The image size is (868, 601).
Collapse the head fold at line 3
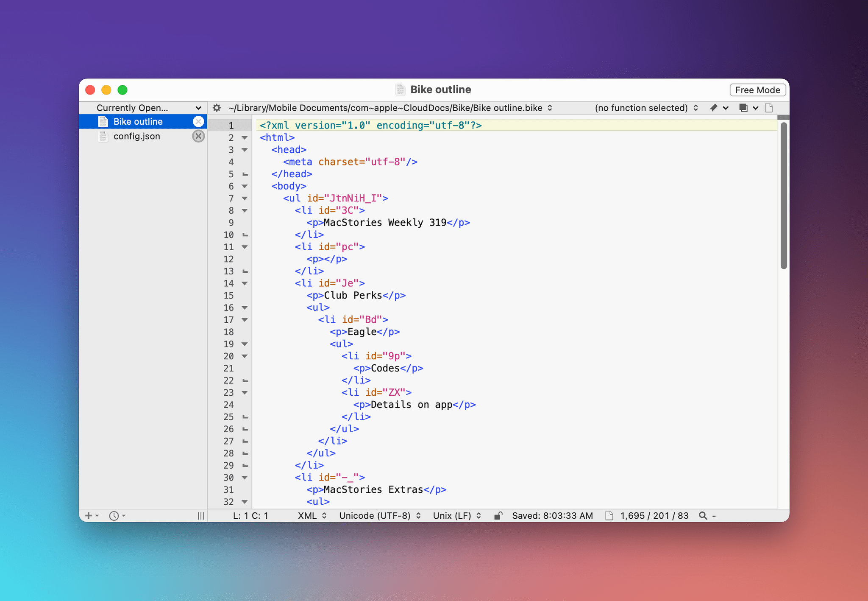(x=245, y=150)
